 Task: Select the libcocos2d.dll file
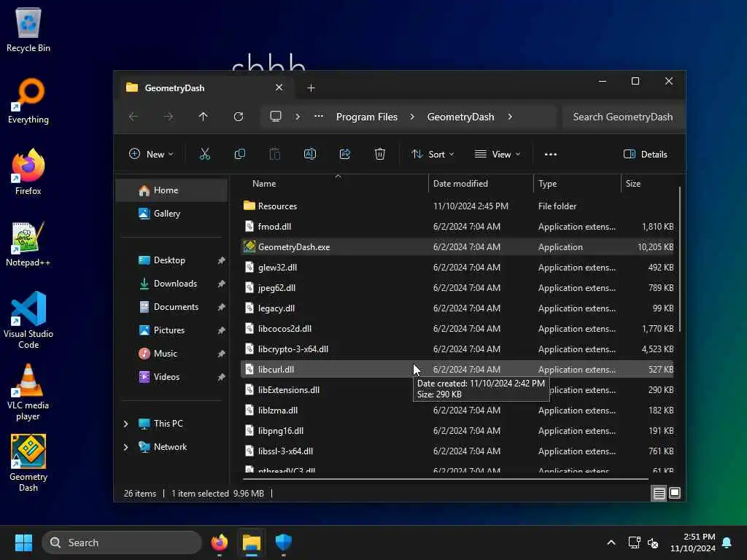457,329
